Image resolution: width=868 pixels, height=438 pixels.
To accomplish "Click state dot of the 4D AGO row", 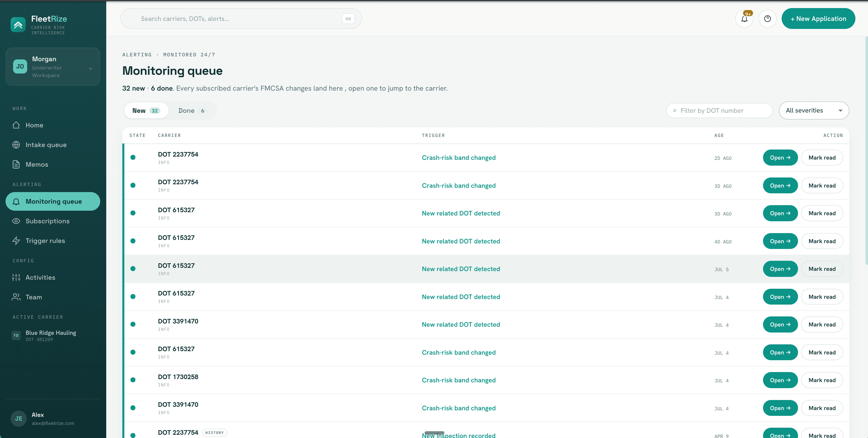I will (x=133, y=241).
